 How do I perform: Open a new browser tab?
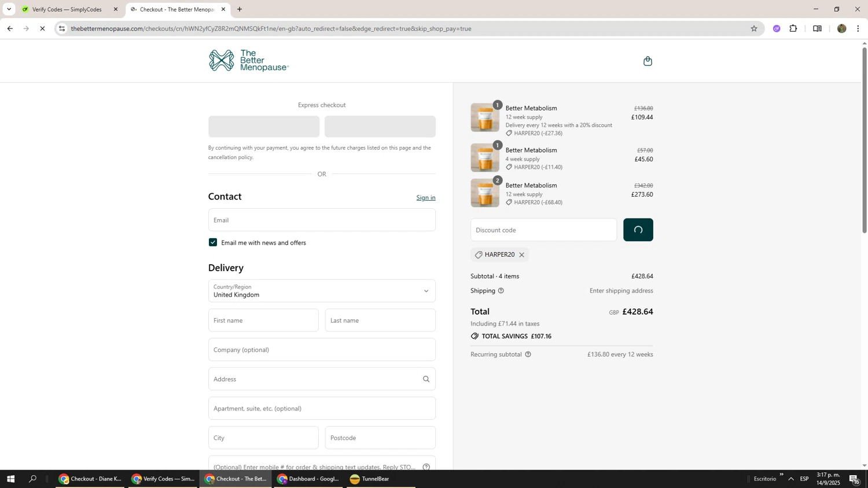point(240,9)
